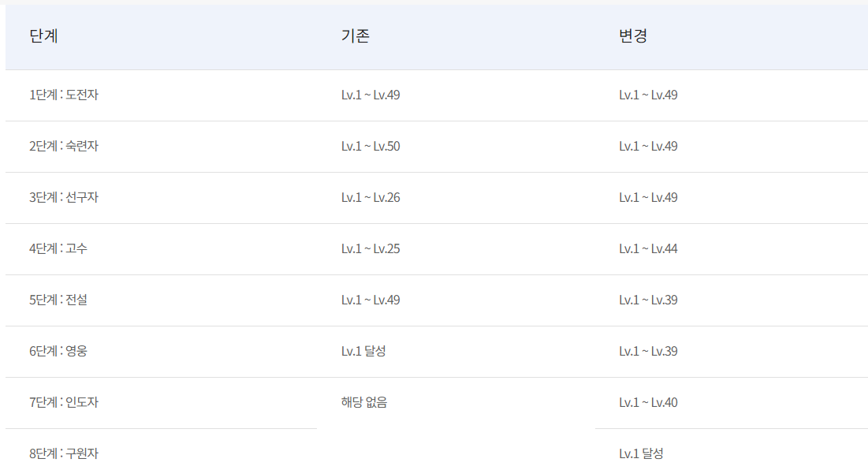This screenshot has height=470, width=868.
Task: Select the 5단계 : 전설 row label
Action: tap(58, 300)
